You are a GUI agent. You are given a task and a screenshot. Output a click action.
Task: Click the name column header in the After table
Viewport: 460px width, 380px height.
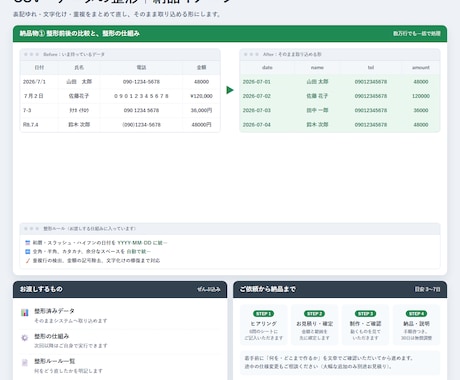click(x=317, y=67)
